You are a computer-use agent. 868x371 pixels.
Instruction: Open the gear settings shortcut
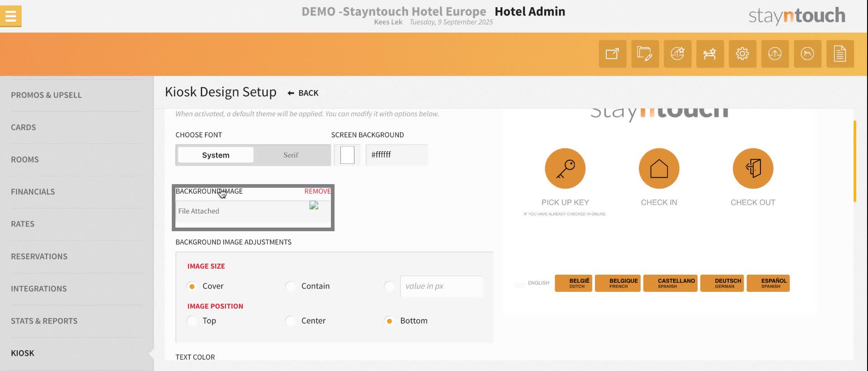743,54
